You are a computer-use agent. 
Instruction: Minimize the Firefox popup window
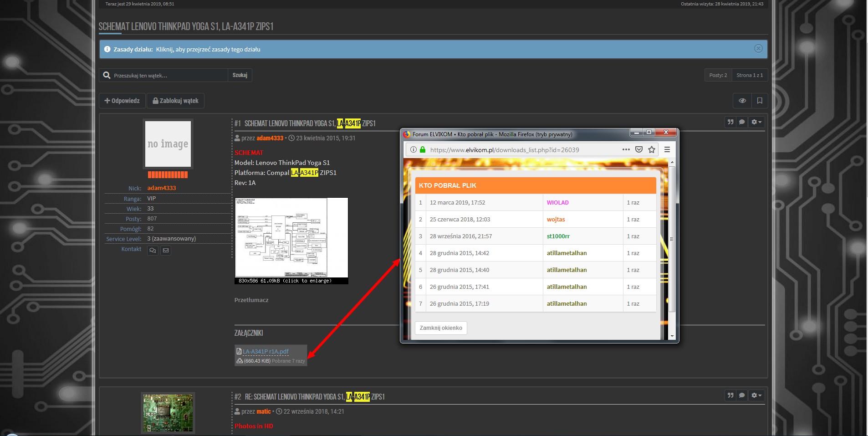[x=636, y=133]
